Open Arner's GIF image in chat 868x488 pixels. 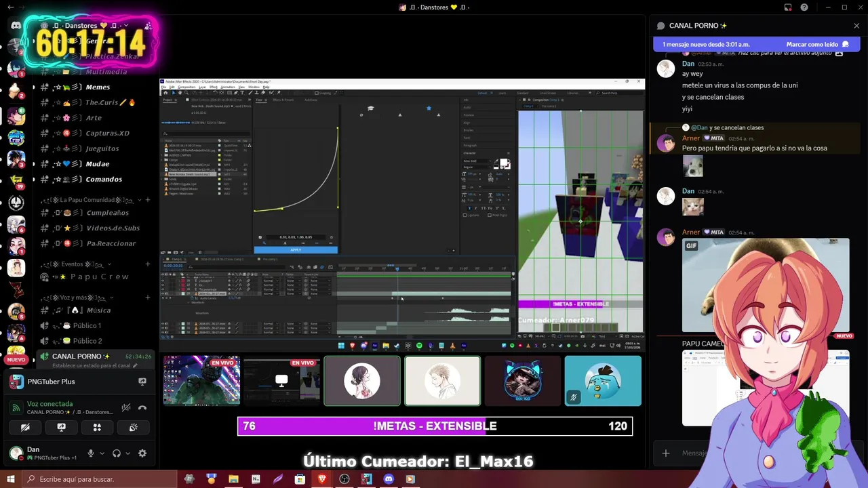[x=765, y=285]
